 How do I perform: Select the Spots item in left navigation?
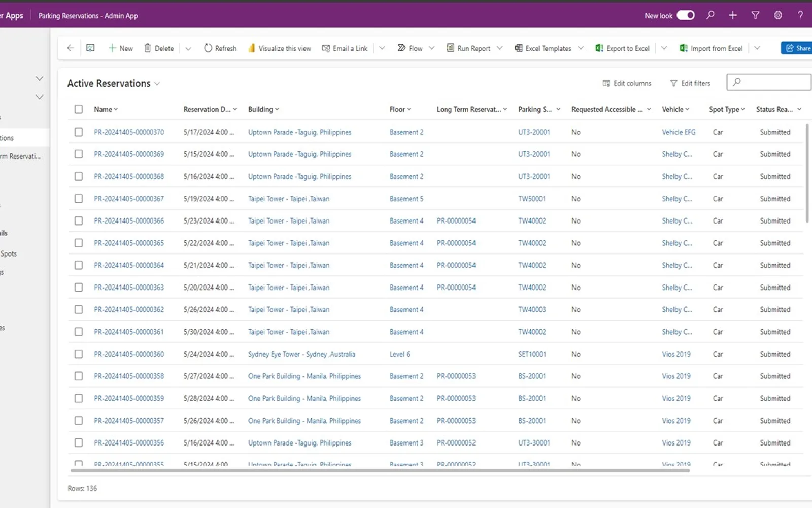9,253
